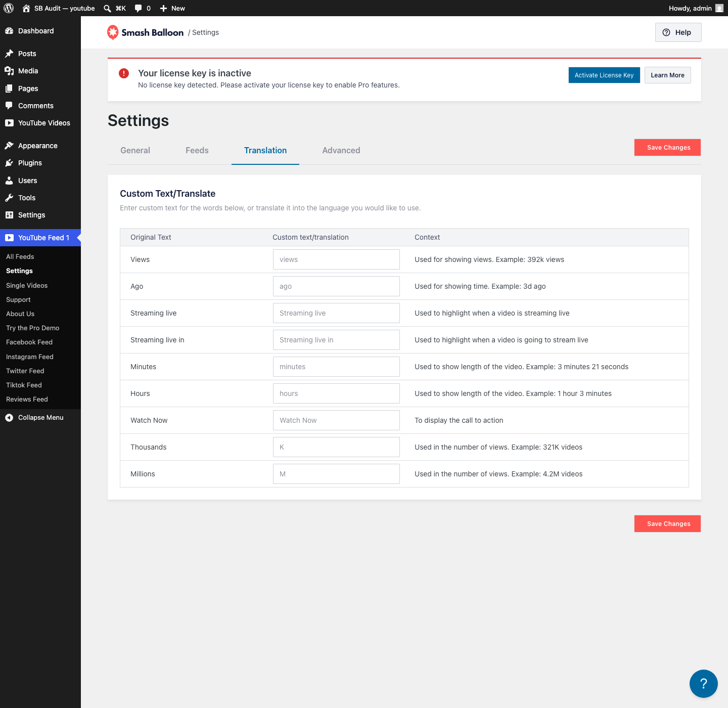Screen dimensions: 728x708
Task: Switch to the General tab
Action: 135,150
